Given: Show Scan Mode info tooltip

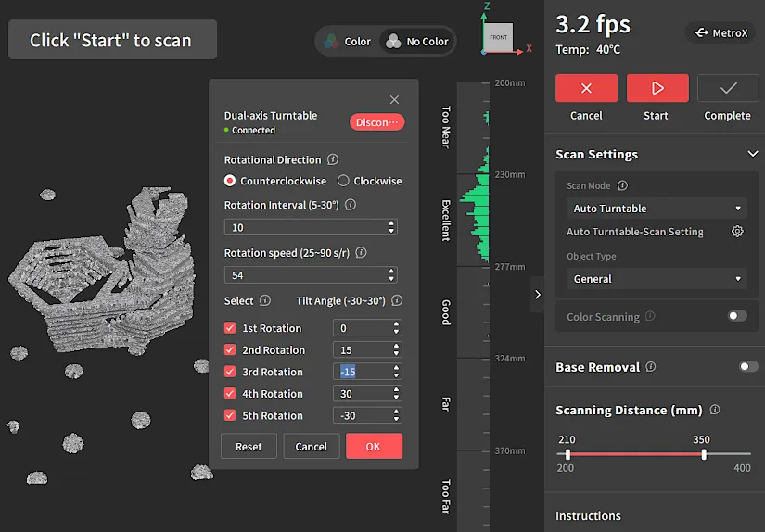Looking at the screenshot, I should pos(622,185).
